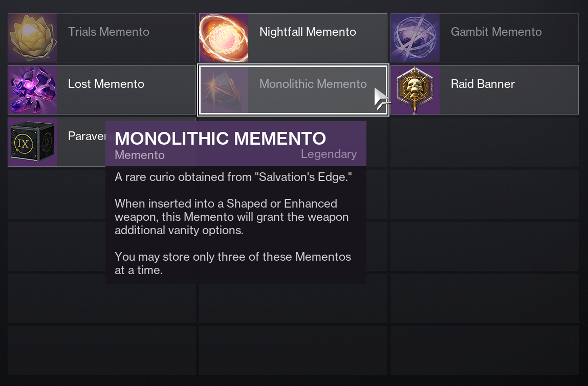Click the Raid Banner skull emblem icon
The height and width of the screenshot is (386, 588).
[x=415, y=89]
